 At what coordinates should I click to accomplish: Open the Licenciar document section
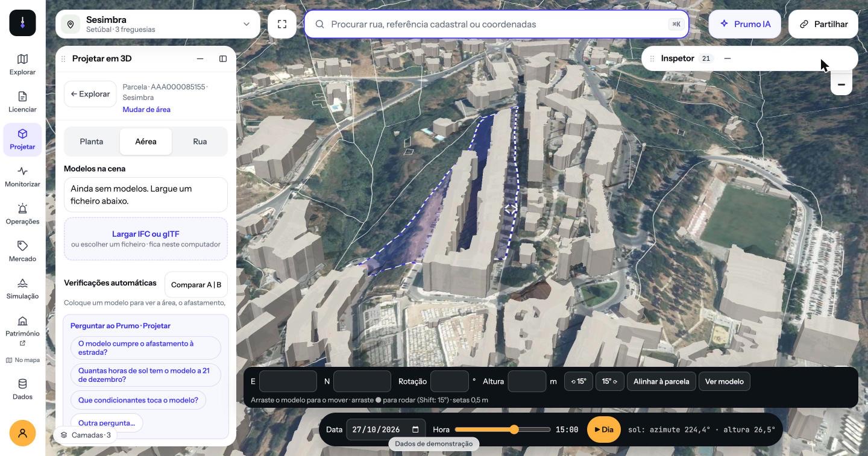click(22, 102)
